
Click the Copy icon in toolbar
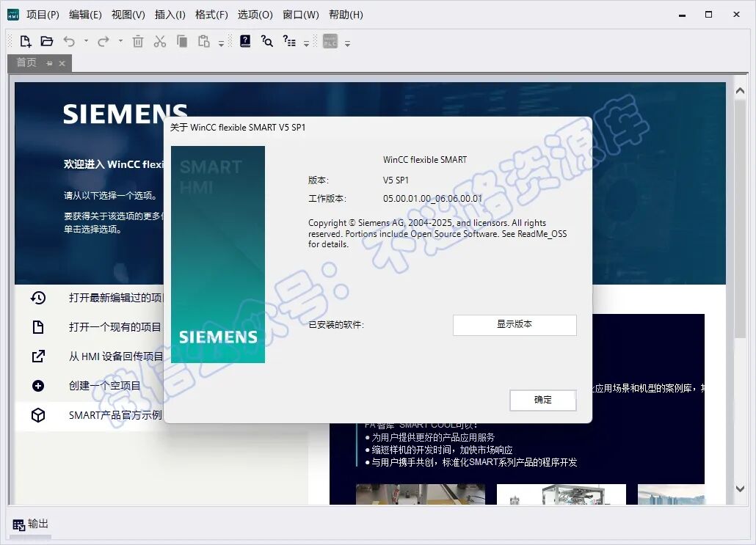point(182,41)
